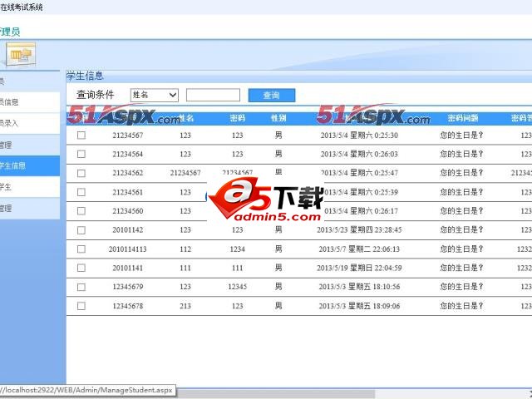Click student number 12345678
Image resolution: width=532 pixels, height=399 pixels.
click(x=127, y=306)
